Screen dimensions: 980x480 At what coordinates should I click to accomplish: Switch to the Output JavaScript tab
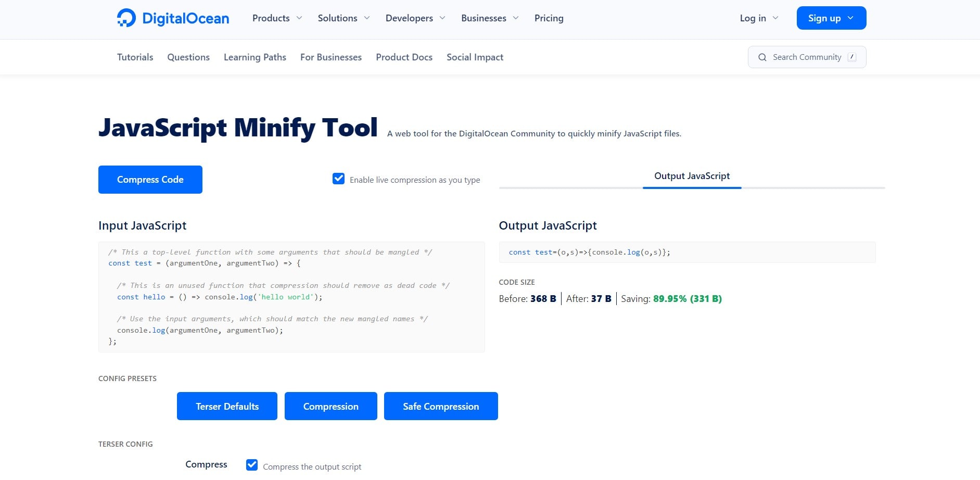pyautogui.click(x=692, y=176)
